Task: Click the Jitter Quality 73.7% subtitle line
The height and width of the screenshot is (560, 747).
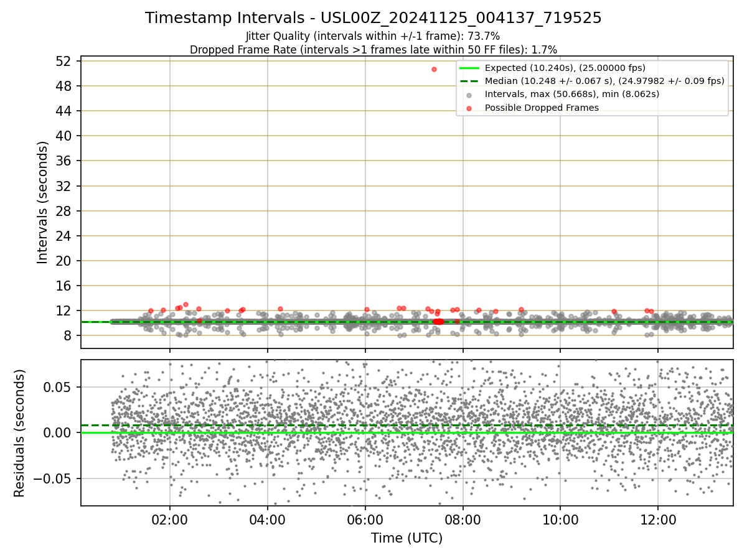Action: (x=373, y=36)
